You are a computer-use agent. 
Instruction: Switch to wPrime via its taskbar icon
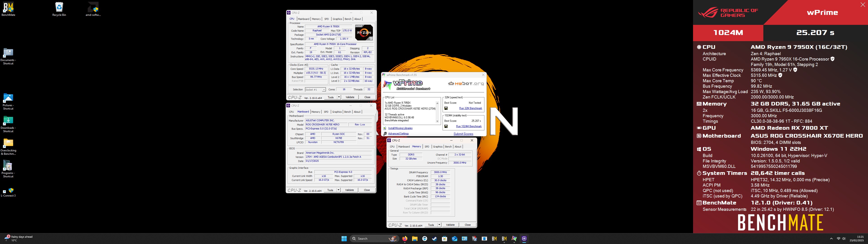(x=514, y=239)
